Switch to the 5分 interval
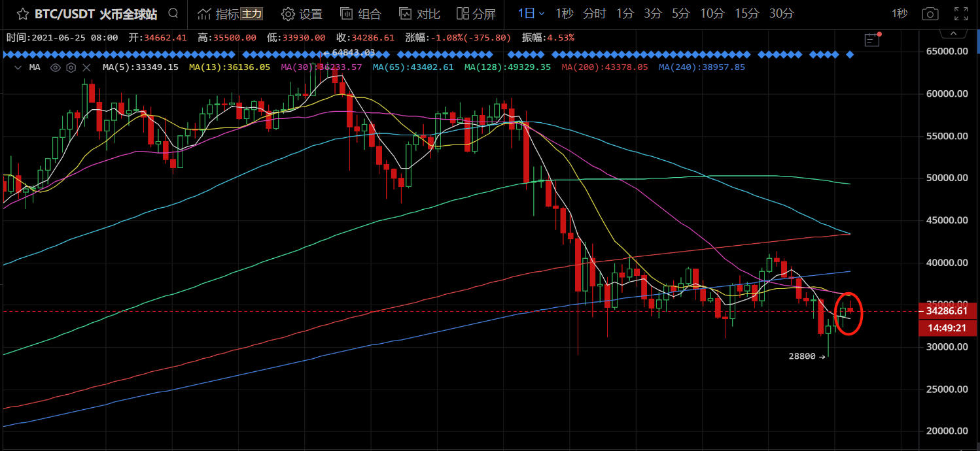 [x=680, y=14]
